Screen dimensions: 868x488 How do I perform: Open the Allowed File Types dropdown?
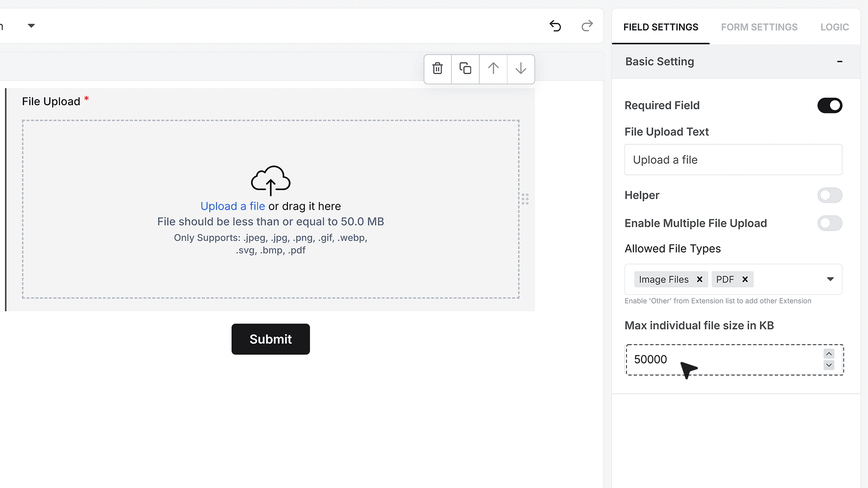[x=830, y=279]
